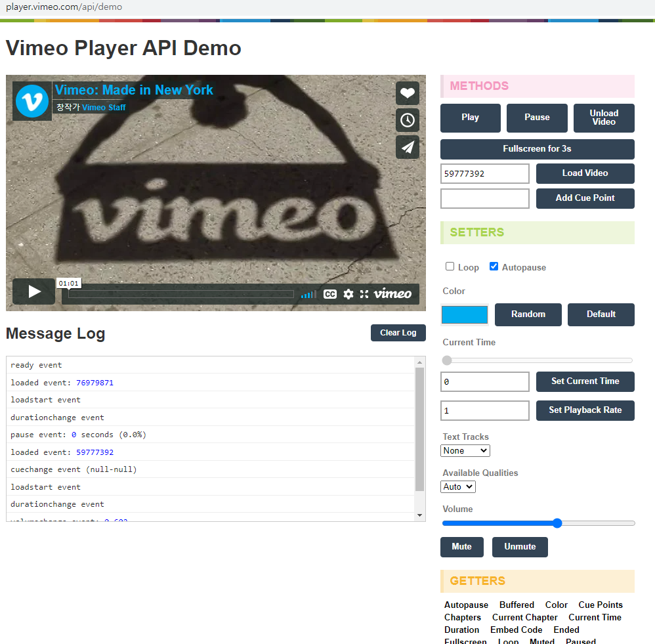Open the Vimeo Staff author link

[104, 108]
